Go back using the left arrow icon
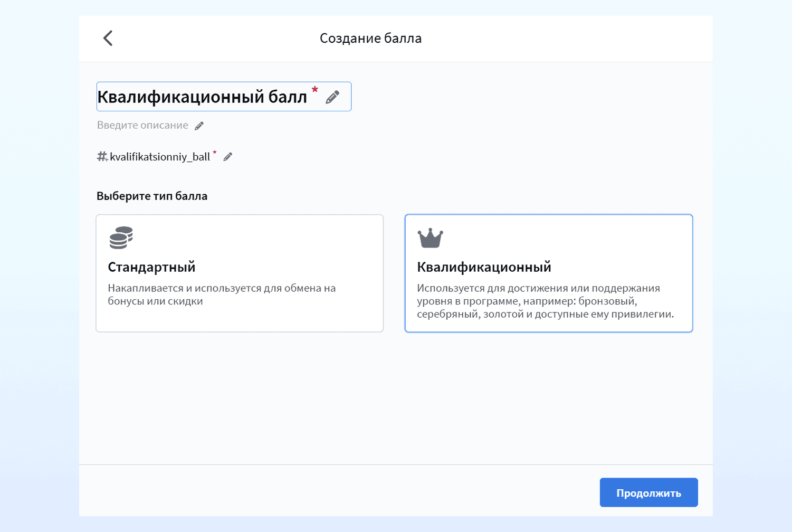 pyautogui.click(x=108, y=38)
